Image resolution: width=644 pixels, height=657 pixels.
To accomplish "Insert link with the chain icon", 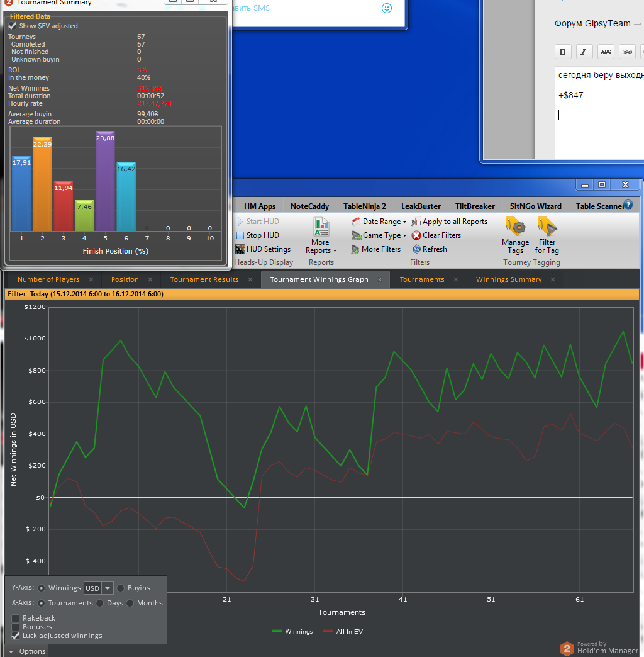I will click(627, 52).
